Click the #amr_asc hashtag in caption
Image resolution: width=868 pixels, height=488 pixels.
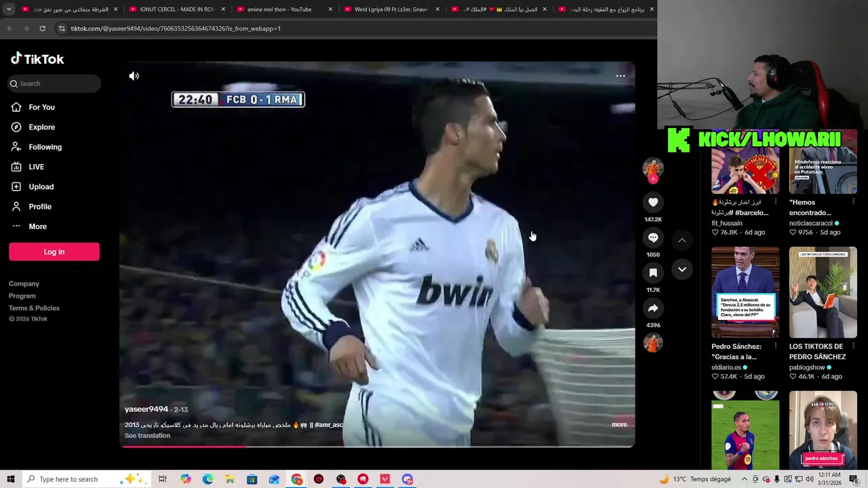coord(329,425)
